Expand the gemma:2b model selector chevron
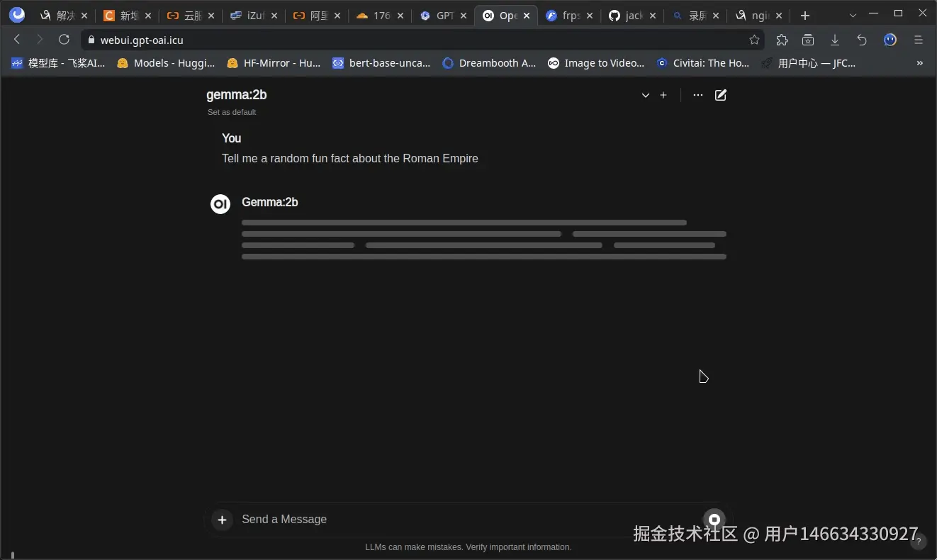 pyautogui.click(x=646, y=95)
